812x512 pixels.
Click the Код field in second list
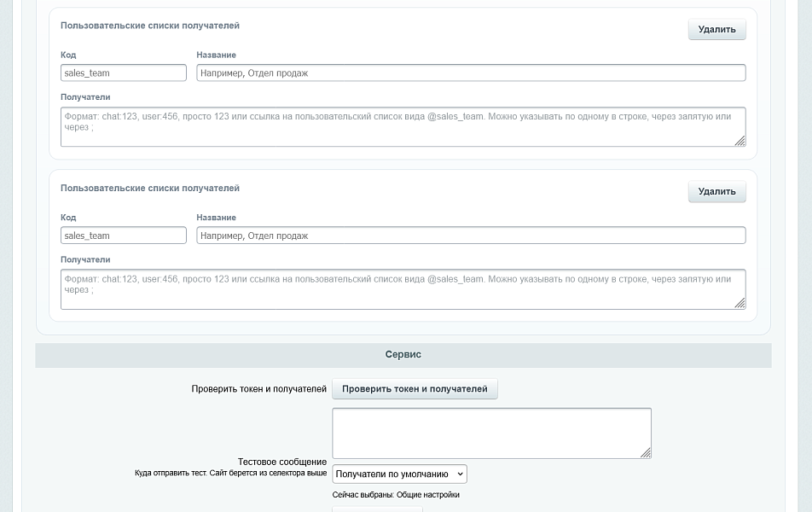(124, 236)
